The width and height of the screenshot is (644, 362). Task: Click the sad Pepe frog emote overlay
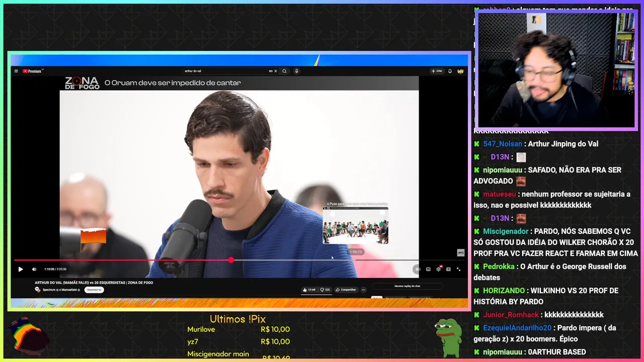(x=448, y=338)
